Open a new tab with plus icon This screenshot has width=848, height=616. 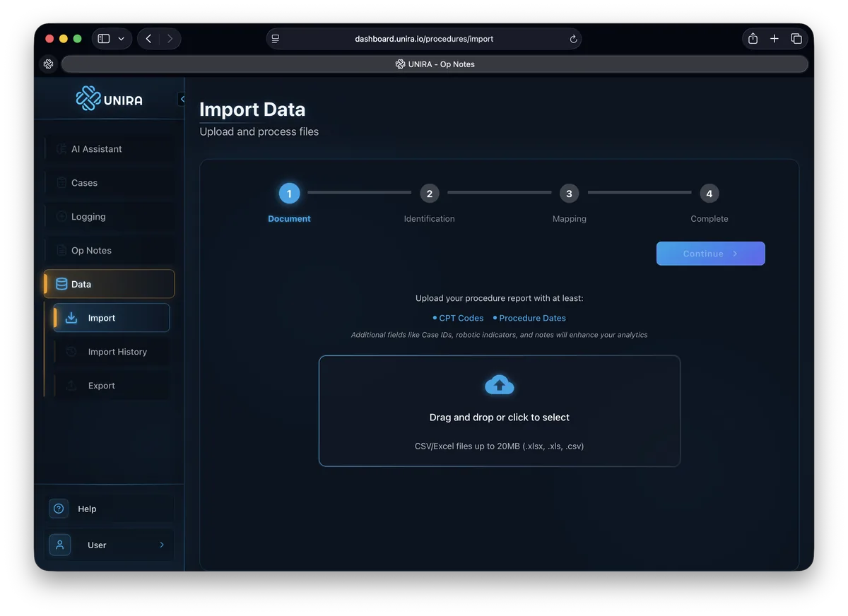(x=775, y=39)
